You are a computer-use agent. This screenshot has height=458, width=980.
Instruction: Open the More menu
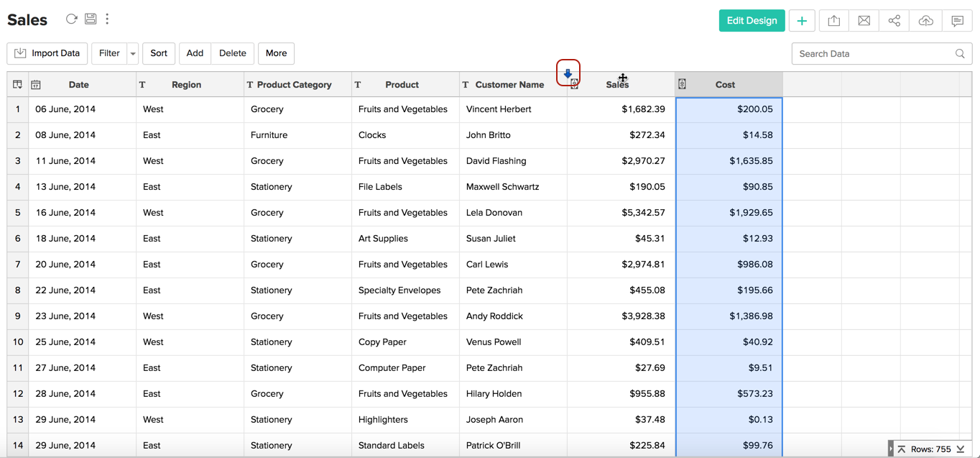pos(276,53)
